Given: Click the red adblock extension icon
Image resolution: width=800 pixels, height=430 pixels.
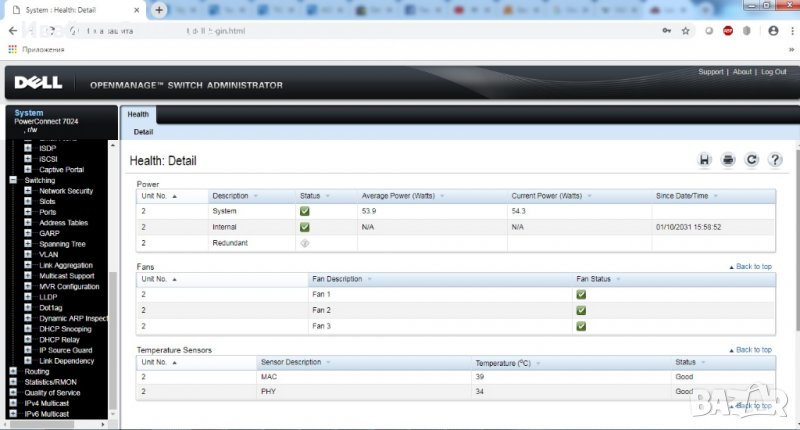Looking at the screenshot, I should (x=731, y=31).
